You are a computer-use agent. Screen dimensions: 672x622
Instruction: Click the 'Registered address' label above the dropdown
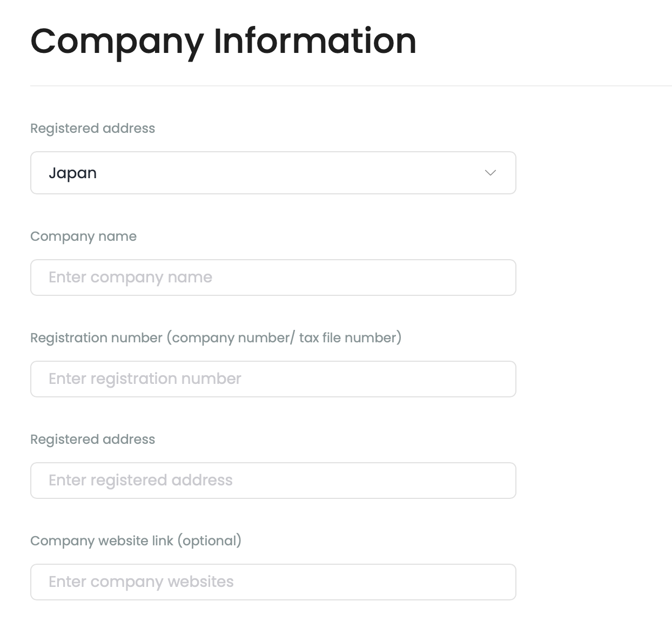tap(92, 129)
